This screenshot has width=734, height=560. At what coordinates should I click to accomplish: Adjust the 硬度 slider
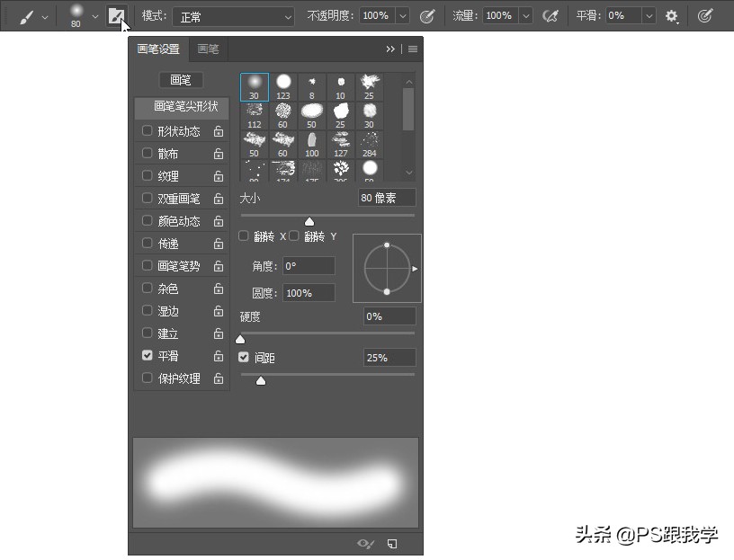240,339
